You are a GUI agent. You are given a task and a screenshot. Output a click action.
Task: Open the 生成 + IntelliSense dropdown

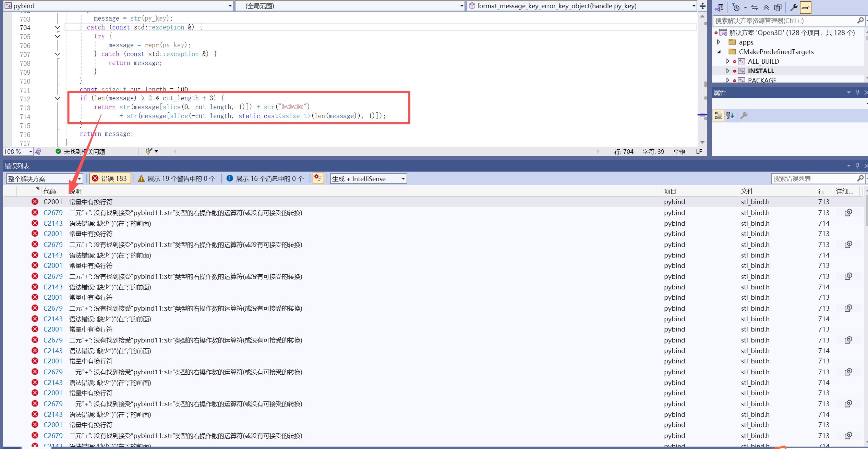(368, 179)
